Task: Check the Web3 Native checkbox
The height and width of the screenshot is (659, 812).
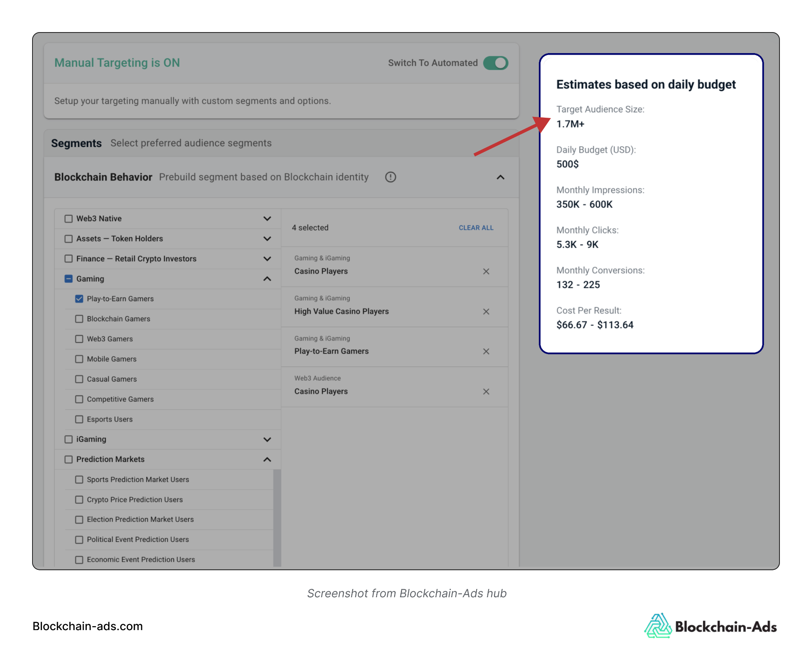Action: pyautogui.click(x=69, y=219)
